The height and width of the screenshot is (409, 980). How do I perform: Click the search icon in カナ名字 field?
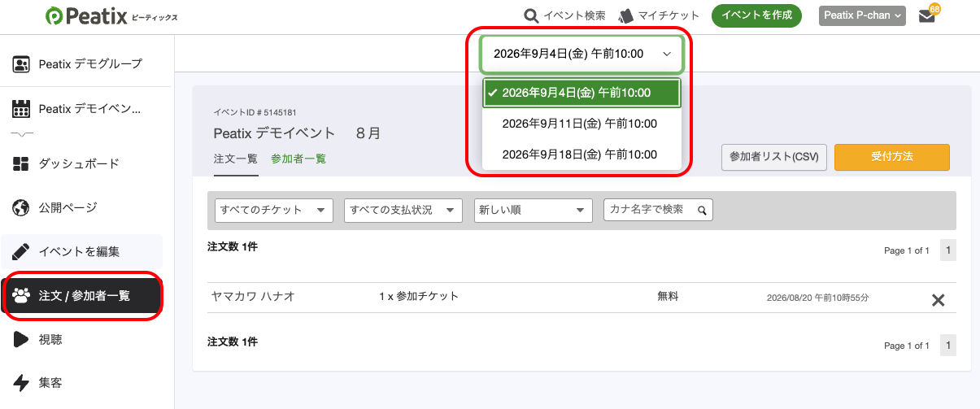coord(702,211)
